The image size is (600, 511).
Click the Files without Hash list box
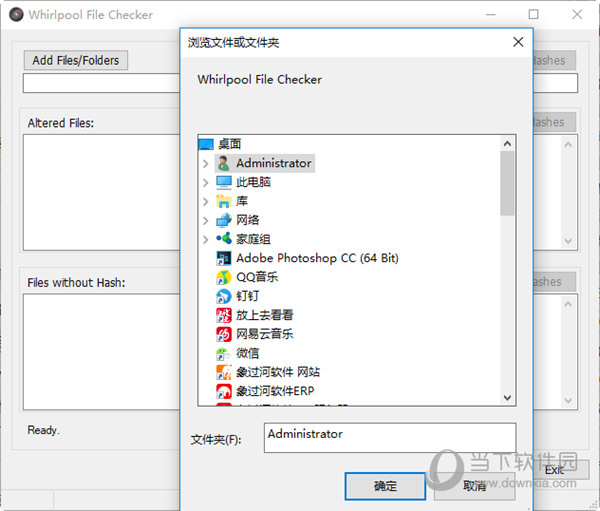pyautogui.click(x=101, y=352)
